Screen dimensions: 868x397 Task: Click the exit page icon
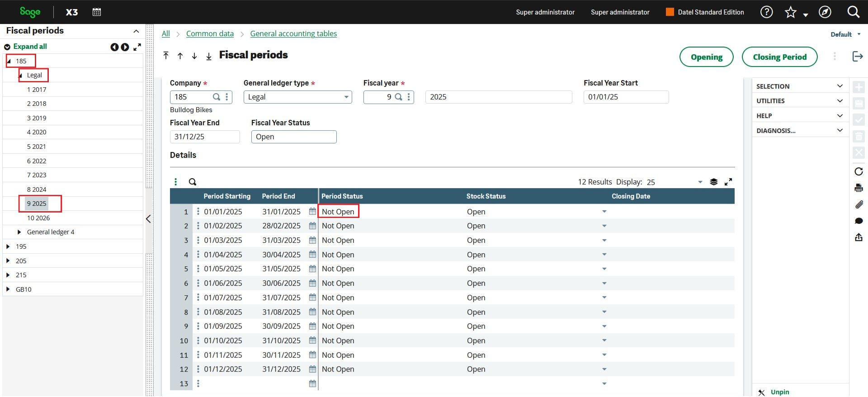pos(858,56)
